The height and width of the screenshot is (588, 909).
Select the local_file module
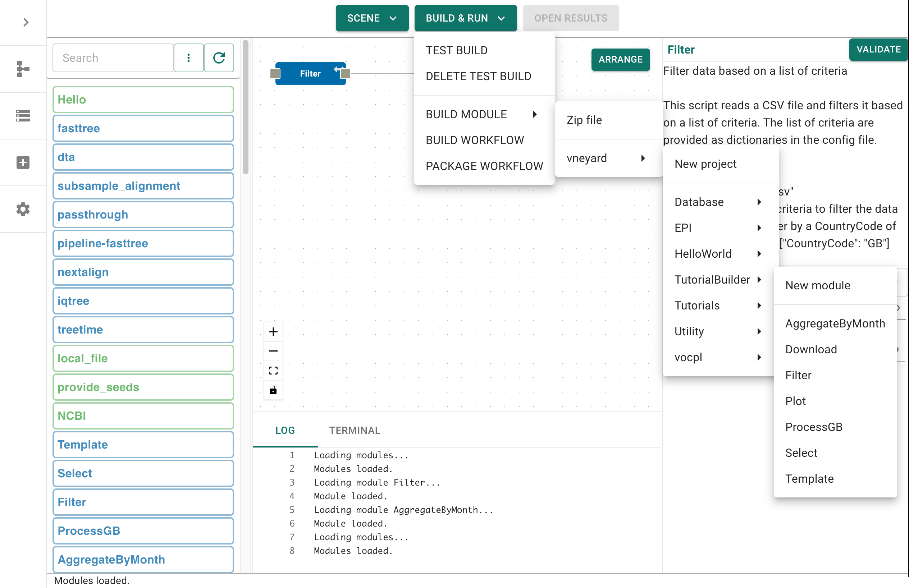(x=143, y=358)
